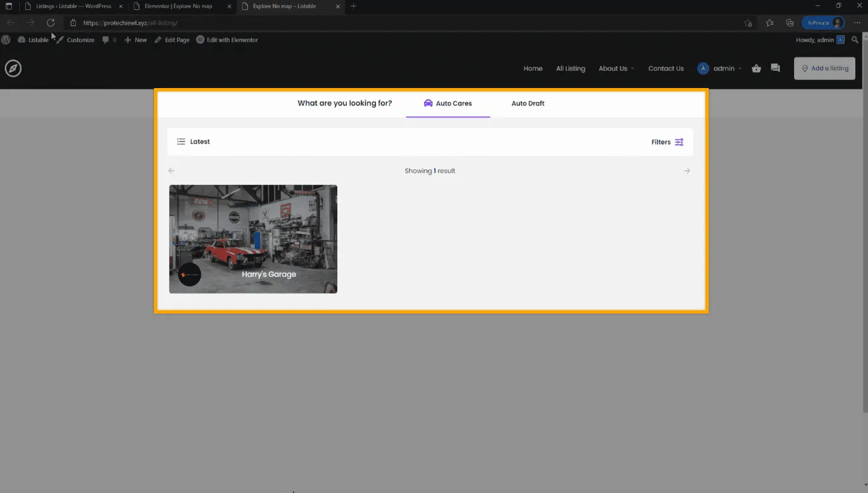Click the previous results arrow

click(x=171, y=171)
